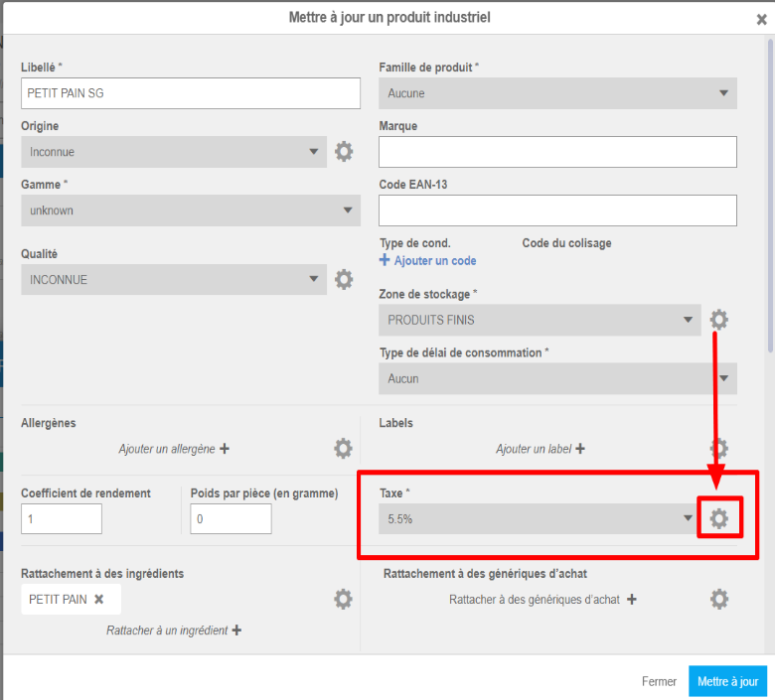Expand the Famille de produit dropdown

[557, 94]
